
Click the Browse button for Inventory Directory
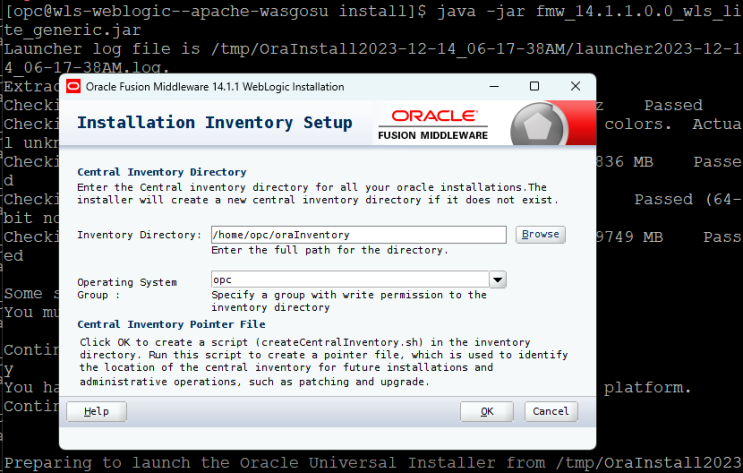(540, 235)
